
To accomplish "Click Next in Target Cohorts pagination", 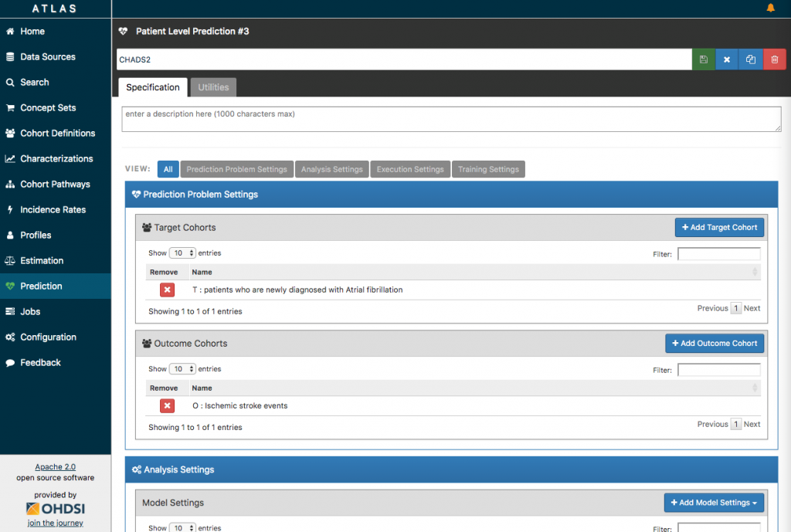I will pyautogui.click(x=752, y=308).
